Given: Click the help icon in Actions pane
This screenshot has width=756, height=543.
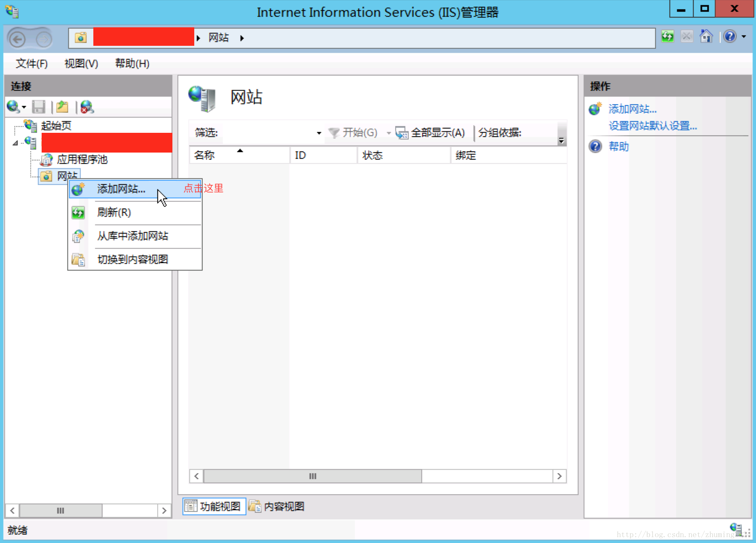Looking at the screenshot, I should [x=595, y=147].
